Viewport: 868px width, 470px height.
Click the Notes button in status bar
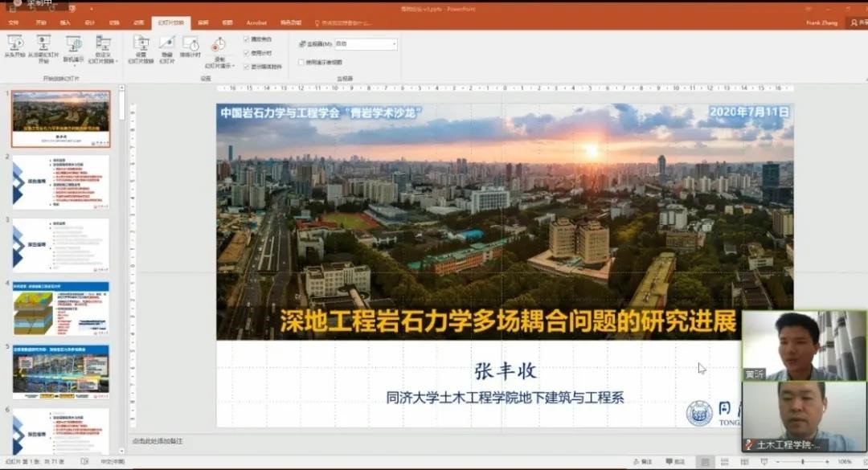[643, 462]
